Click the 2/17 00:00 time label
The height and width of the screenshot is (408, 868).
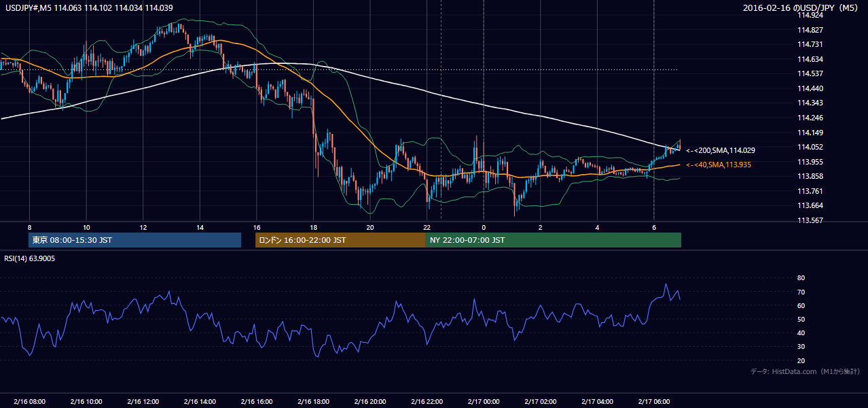tap(484, 401)
